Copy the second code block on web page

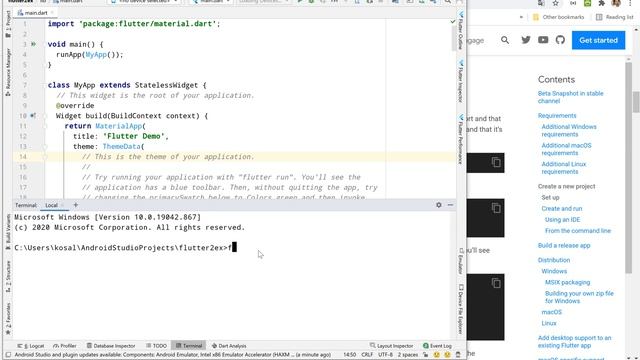point(496,208)
